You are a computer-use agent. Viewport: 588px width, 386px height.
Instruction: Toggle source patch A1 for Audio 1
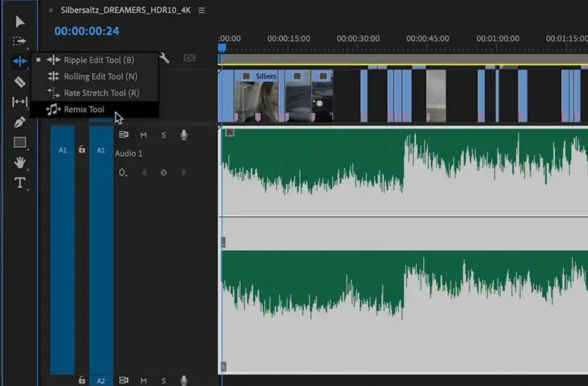click(x=63, y=150)
